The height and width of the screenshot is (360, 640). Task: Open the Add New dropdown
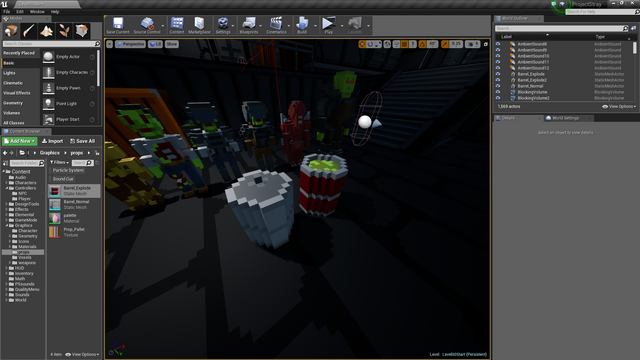[20, 141]
